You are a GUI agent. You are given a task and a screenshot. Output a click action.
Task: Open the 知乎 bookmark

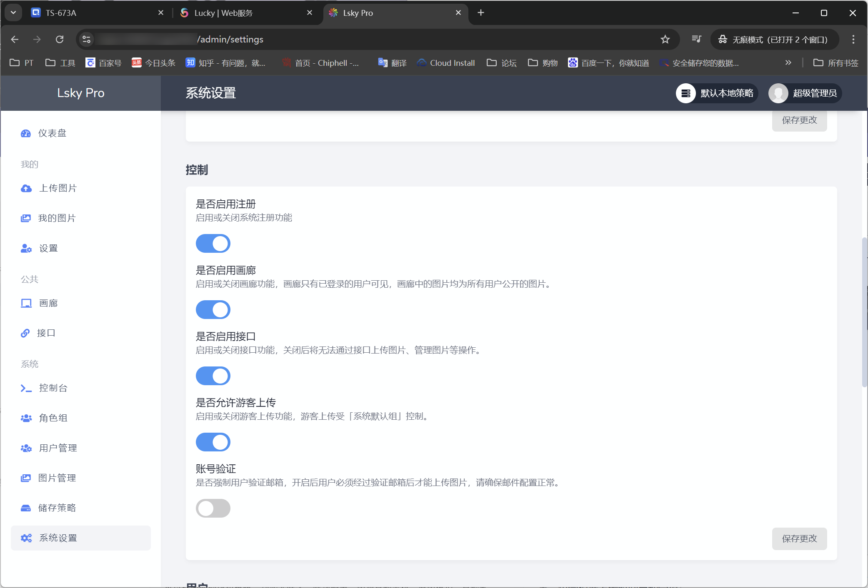click(x=225, y=63)
